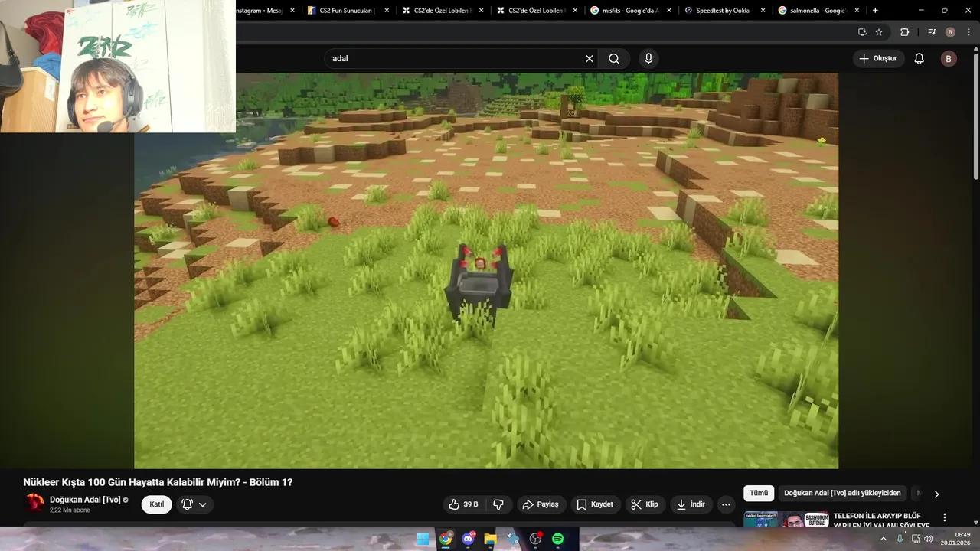980x551 pixels.
Task: Open notification bell dropdown beside Katıl
Action: [x=194, y=504]
